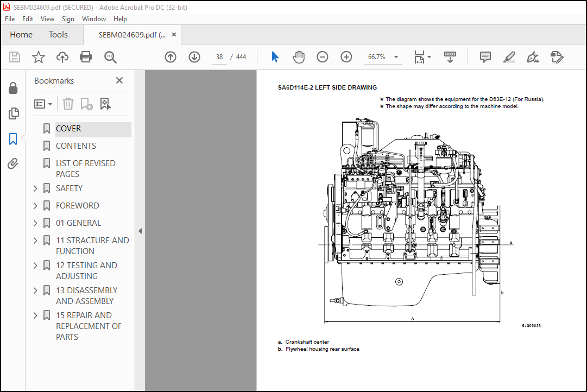Expand 13 DISASSEMBLY AND ASSEMBLY bookmark
Image resolution: width=587 pixels, height=392 pixels.
click(35, 290)
